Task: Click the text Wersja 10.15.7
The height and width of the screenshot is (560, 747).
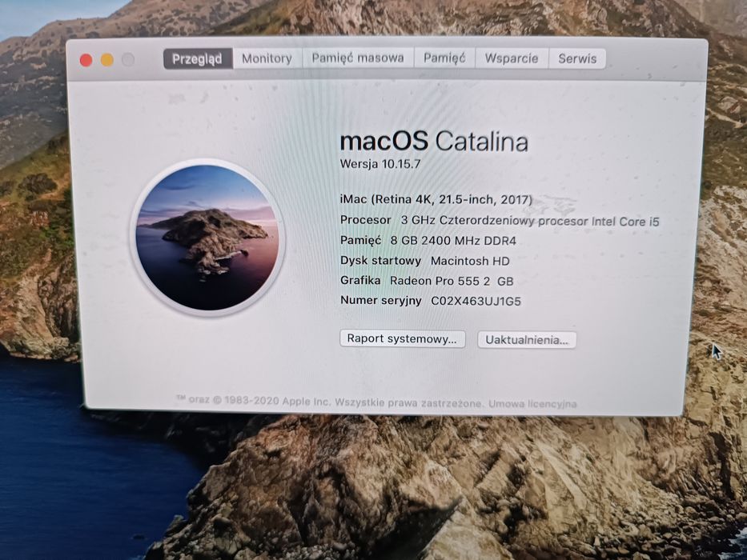Action: tap(380, 164)
